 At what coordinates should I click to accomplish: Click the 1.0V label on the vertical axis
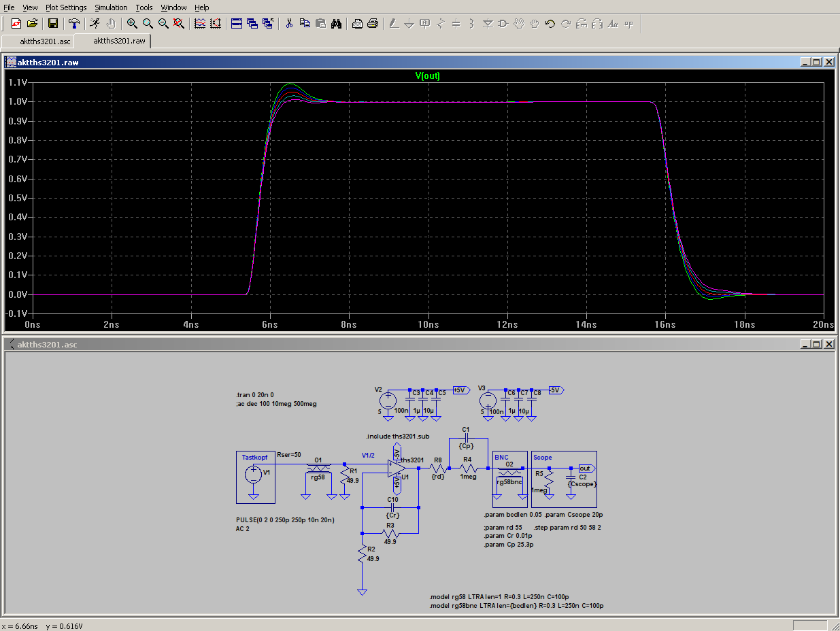[18, 102]
